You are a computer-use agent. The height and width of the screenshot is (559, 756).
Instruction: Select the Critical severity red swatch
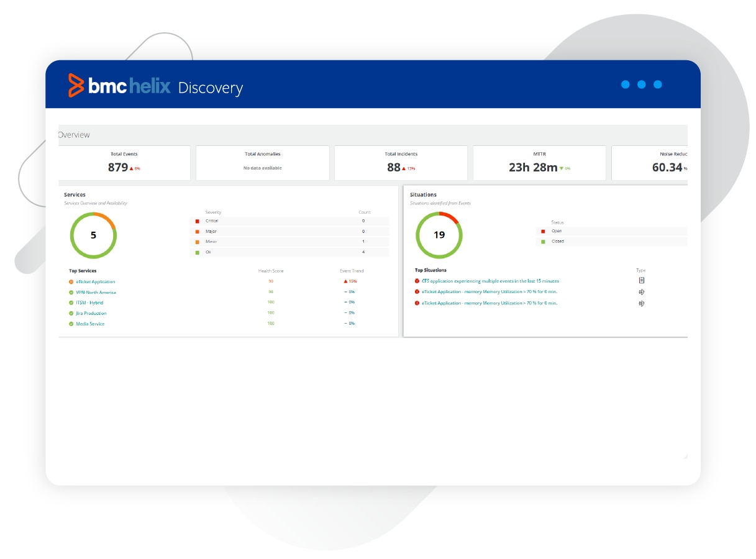pyautogui.click(x=198, y=221)
